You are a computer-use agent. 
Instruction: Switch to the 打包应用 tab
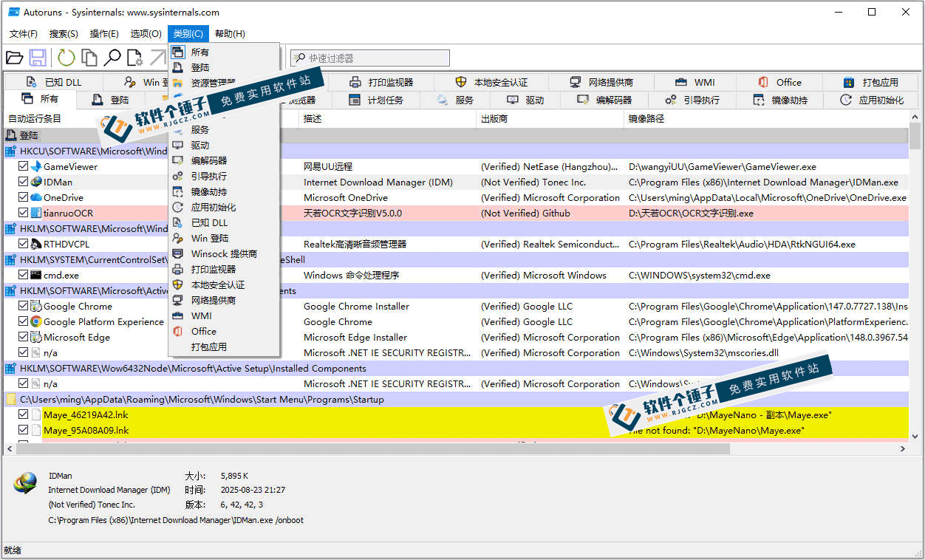point(870,83)
